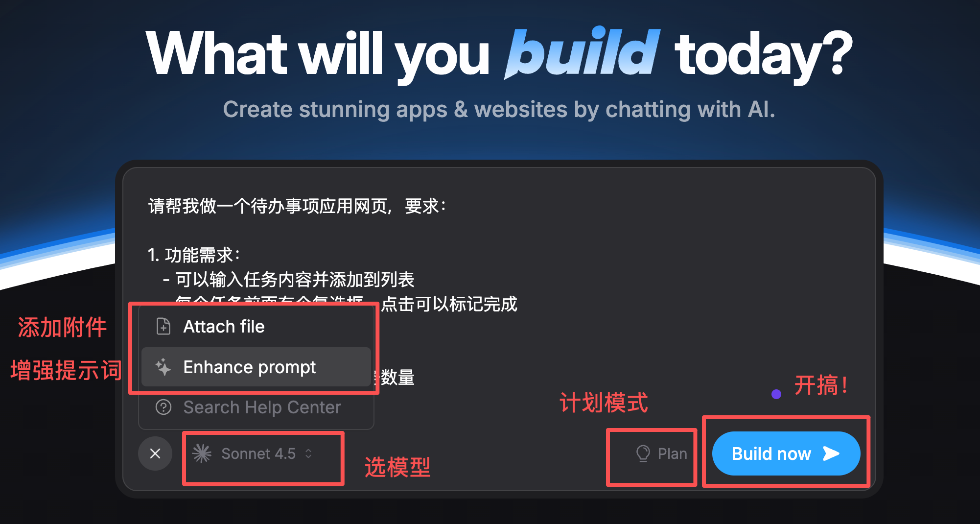
Task: Expand the up-down chevron beside Sonnet 4.5
Action: [x=308, y=453]
